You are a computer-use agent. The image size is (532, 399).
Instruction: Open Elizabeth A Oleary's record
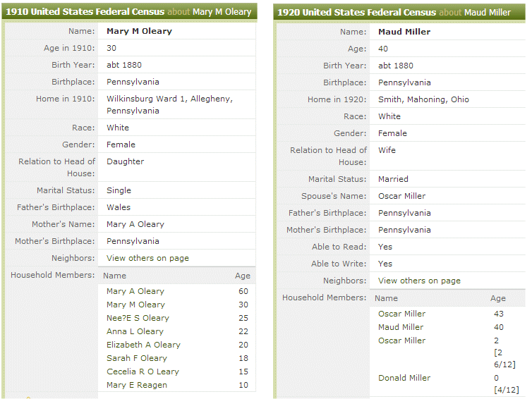tap(143, 345)
